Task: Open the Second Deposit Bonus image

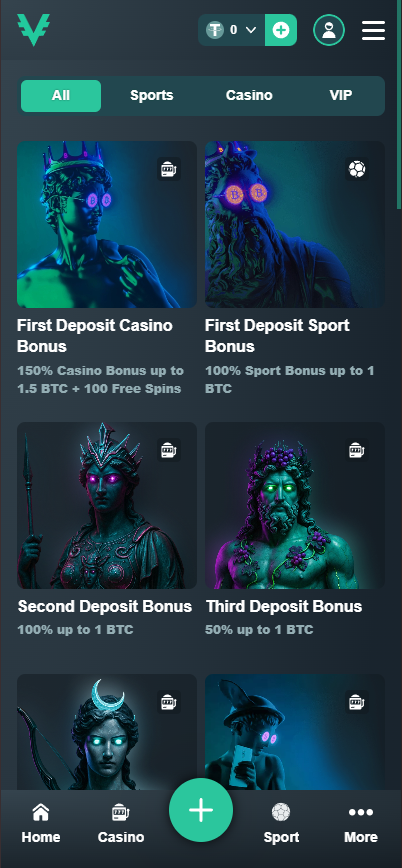Action: click(107, 505)
